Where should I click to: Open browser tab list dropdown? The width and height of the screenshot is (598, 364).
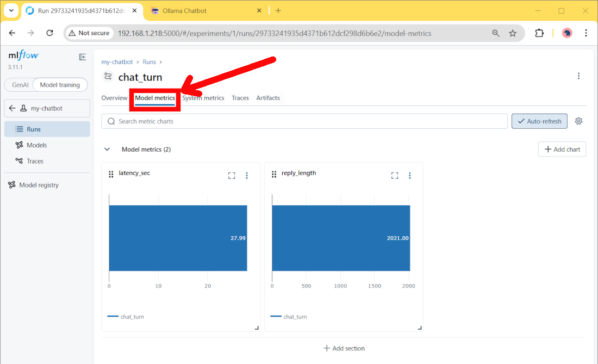point(11,10)
